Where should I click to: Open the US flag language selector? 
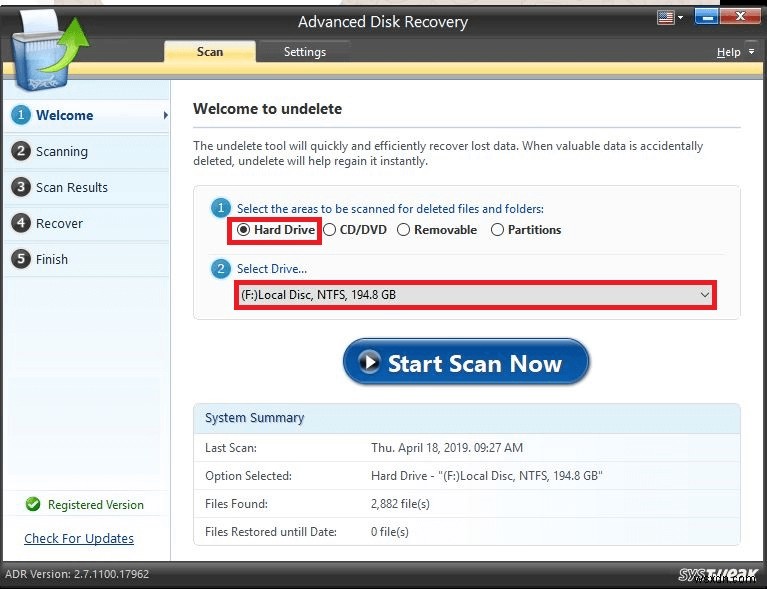tap(665, 18)
